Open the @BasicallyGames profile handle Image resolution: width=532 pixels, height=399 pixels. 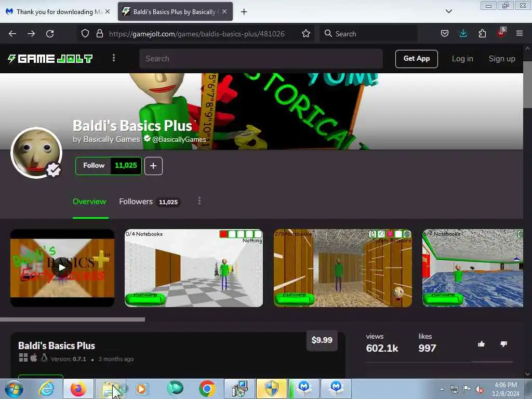(179, 139)
